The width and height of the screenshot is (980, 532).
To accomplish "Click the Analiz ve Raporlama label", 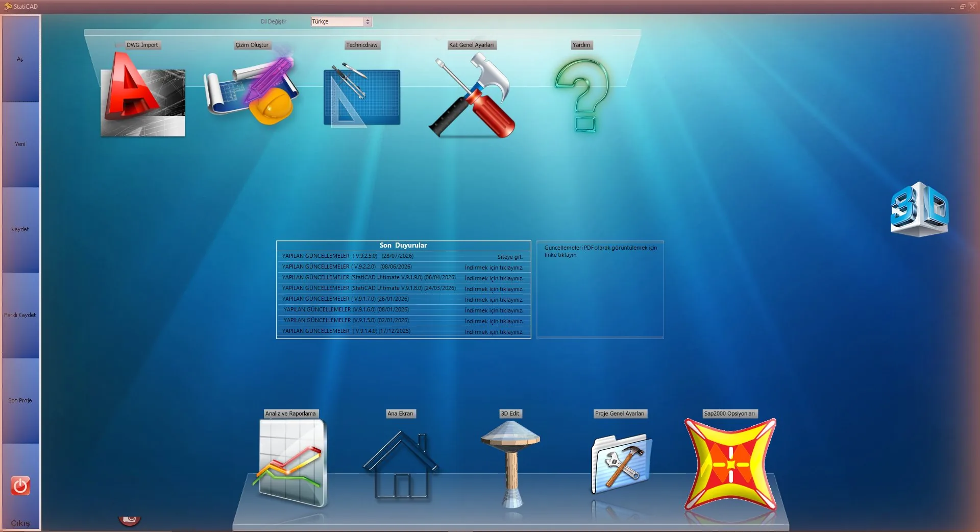I will [x=291, y=414].
